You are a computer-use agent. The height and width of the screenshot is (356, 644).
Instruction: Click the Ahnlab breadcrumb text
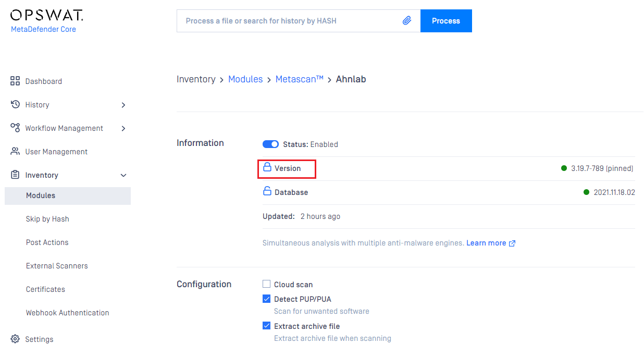(x=351, y=79)
